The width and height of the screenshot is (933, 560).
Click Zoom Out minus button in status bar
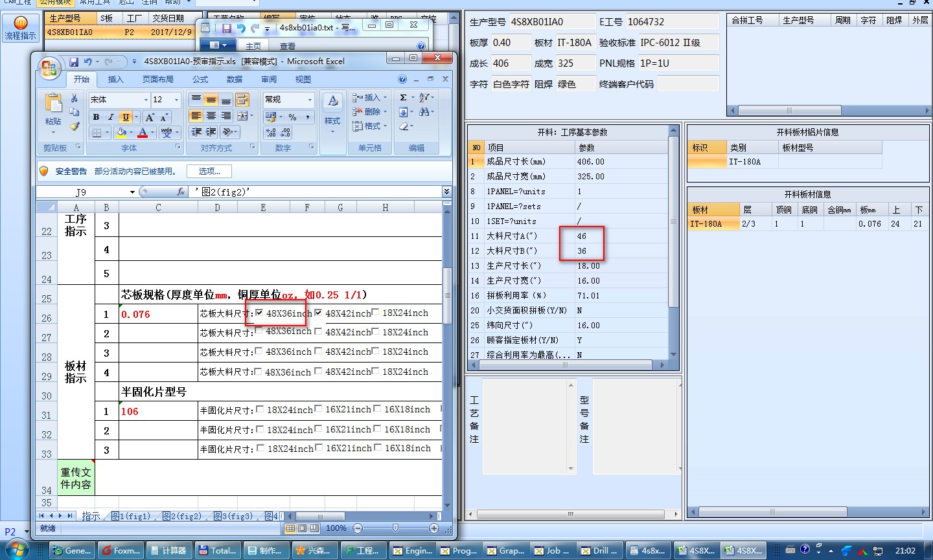point(358,528)
